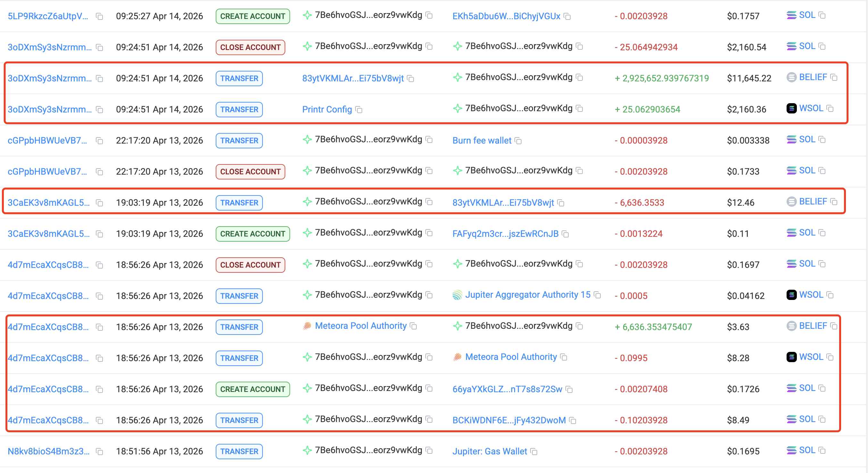Image resolution: width=868 pixels, height=473 pixels.
Task: Open the FAFyq2m3cr...jszEwRCnJB account
Action: click(x=505, y=234)
